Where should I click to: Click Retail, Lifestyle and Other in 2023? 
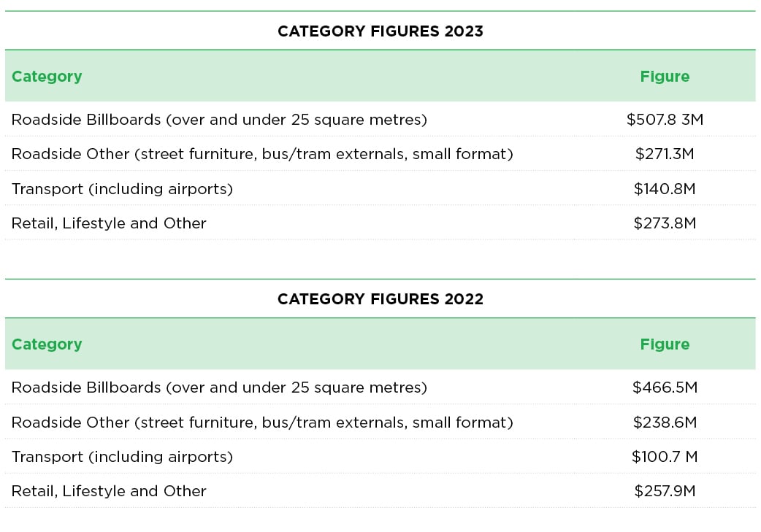pos(109,223)
